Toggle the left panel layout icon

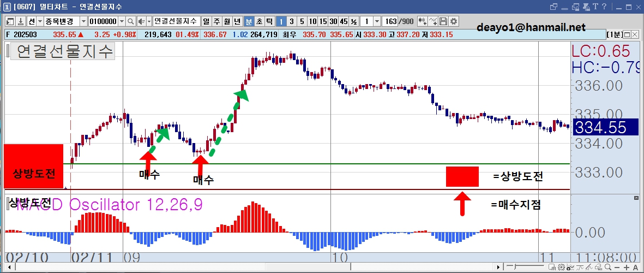pos(10,21)
